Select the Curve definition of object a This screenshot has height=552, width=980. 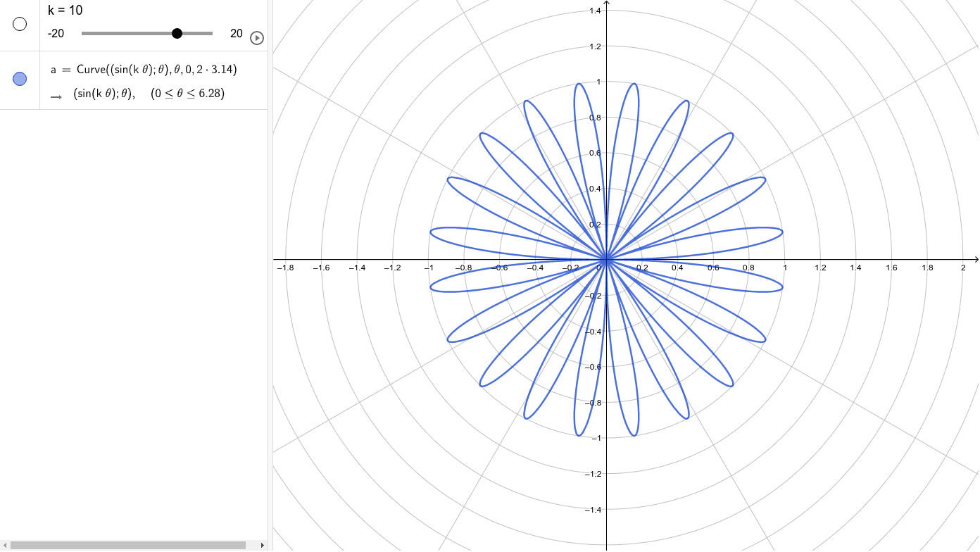144,70
